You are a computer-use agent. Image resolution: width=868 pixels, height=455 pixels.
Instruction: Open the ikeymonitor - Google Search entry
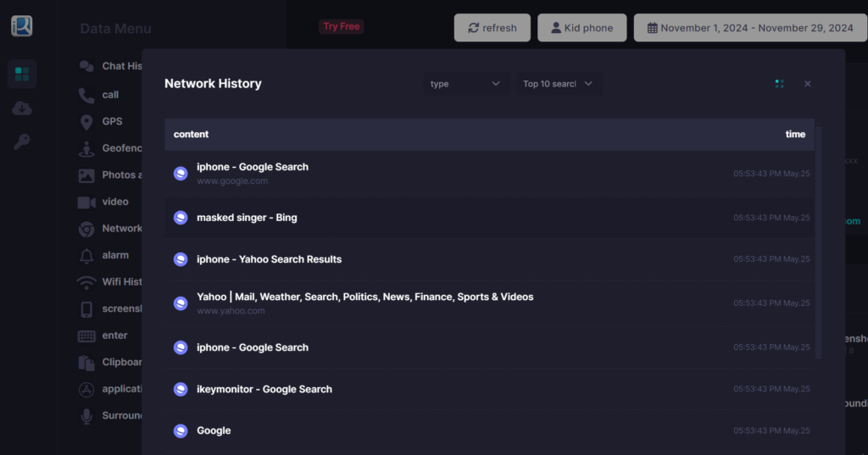point(489,389)
